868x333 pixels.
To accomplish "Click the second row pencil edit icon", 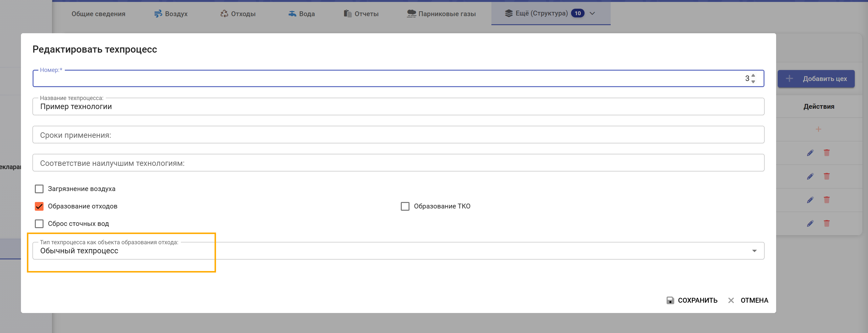I will [810, 176].
